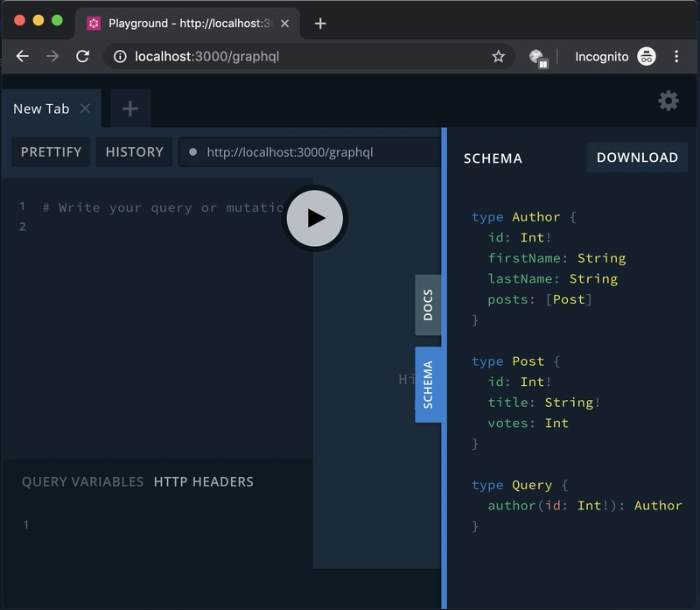Close the Playground browser tab
The image size is (700, 610).
pyautogui.click(x=284, y=24)
